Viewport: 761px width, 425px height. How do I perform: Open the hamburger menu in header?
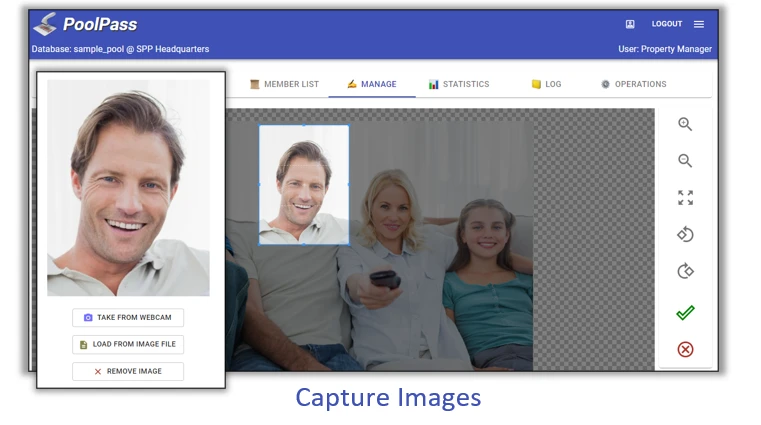(x=699, y=24)
